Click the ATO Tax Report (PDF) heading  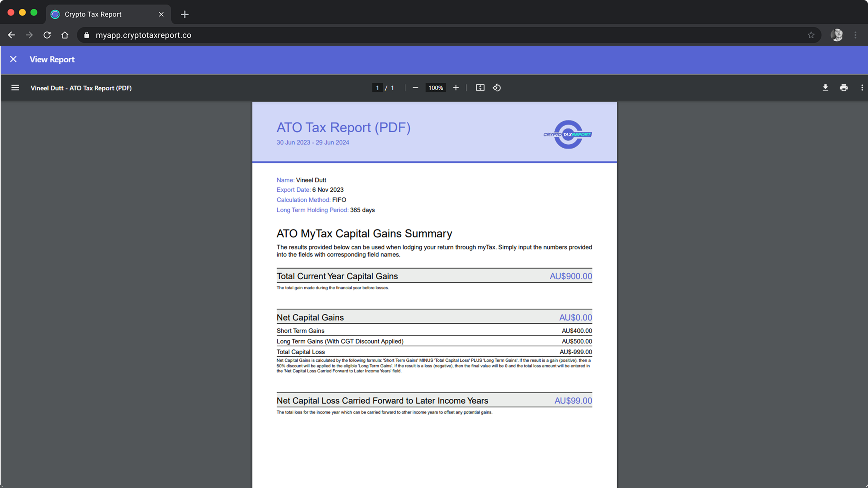[x=343, y=127]
